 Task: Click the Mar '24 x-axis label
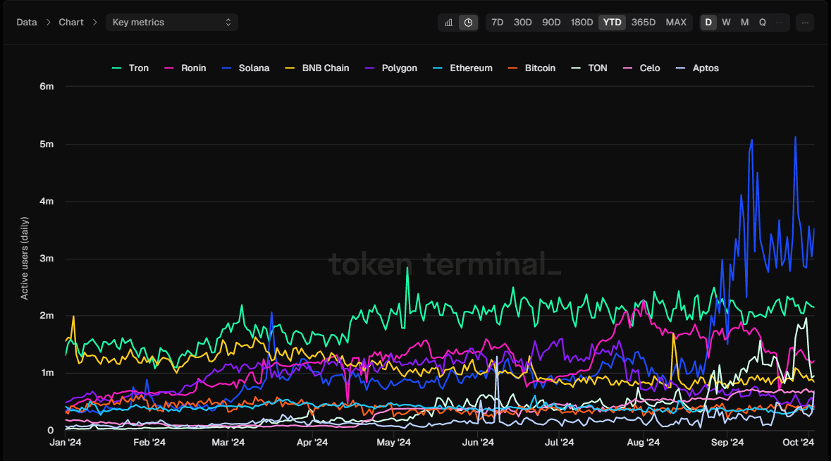coord(228,442)
